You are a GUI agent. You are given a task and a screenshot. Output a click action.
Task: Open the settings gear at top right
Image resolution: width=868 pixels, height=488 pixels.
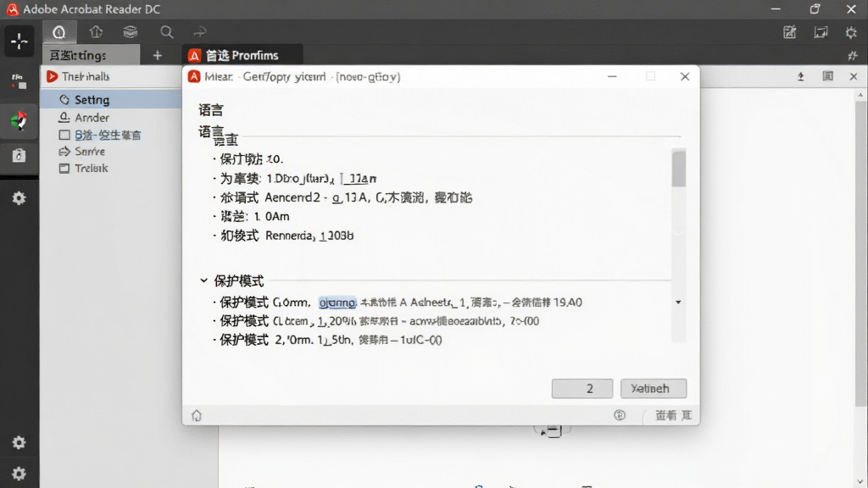pyautogui.click(x=851, y=32)
